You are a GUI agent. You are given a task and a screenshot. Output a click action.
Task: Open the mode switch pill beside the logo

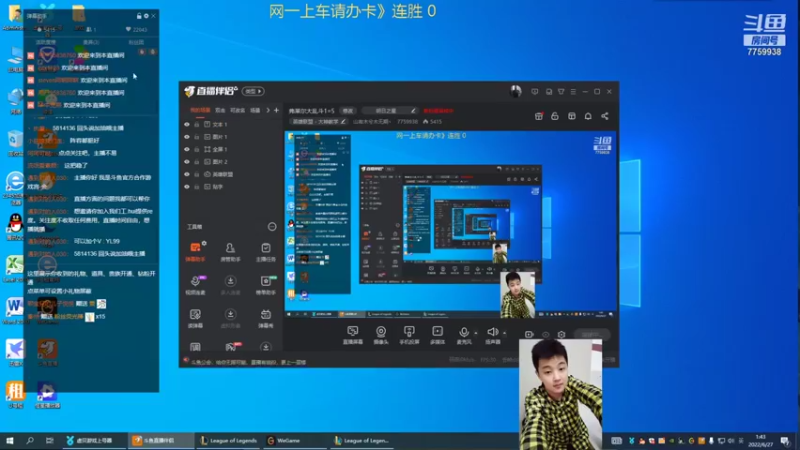[253, 91]
